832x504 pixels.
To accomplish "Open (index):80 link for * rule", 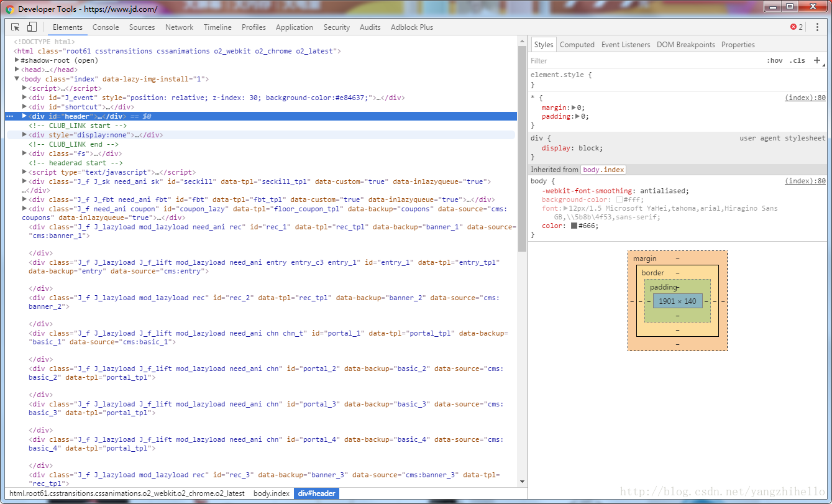I will click(x=805, y=98).
